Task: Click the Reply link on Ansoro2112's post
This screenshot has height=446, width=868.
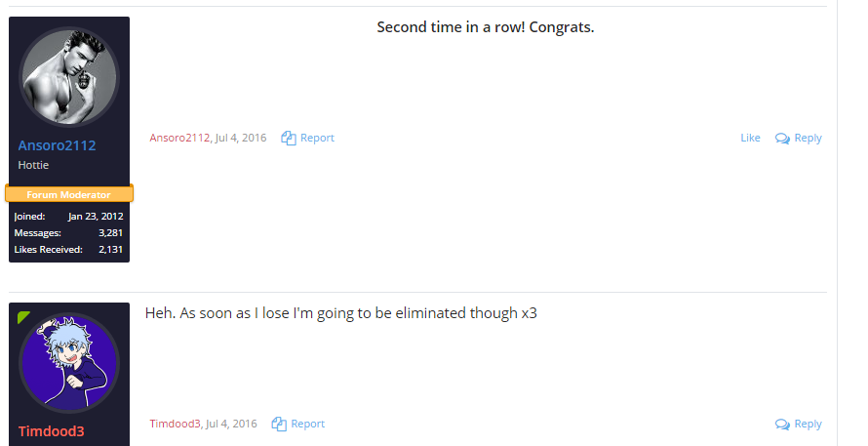Action: click(808, 138)
